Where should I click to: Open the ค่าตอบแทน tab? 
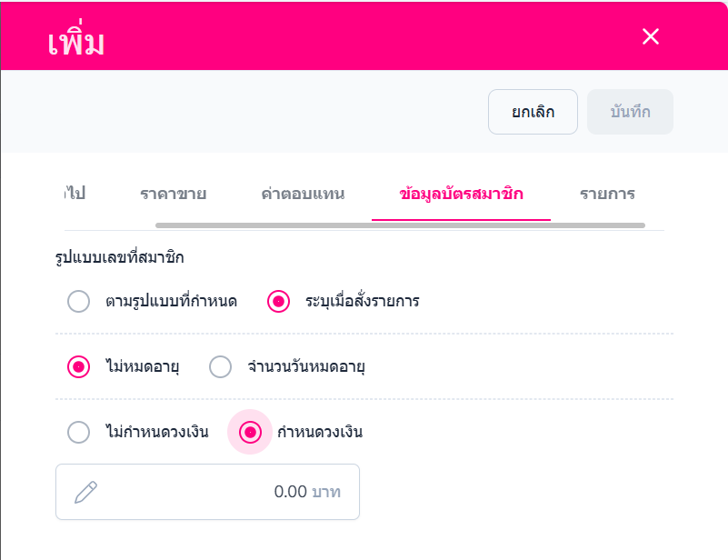click(x=303, y=194)
